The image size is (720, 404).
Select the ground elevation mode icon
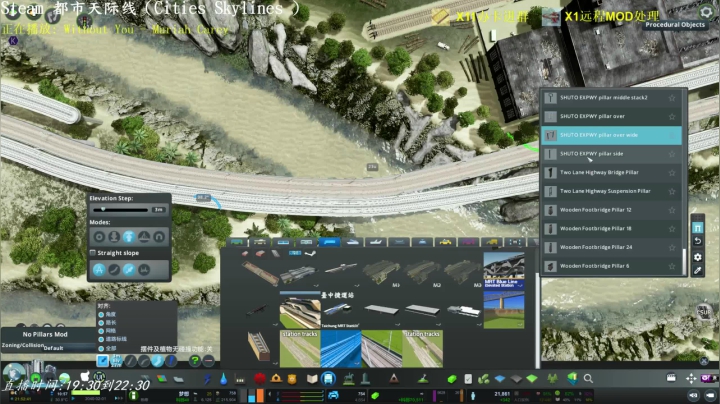[114, 237]
